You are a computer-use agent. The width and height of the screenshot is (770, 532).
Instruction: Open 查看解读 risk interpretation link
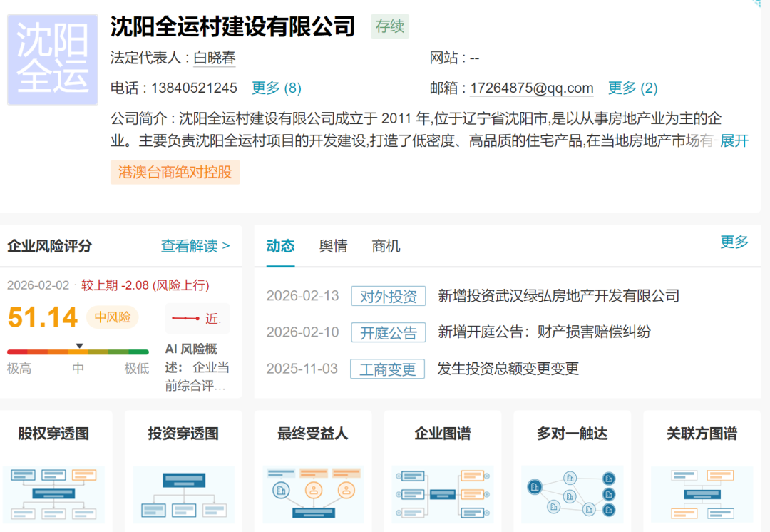pyautogui.click(x=195, y=246)
